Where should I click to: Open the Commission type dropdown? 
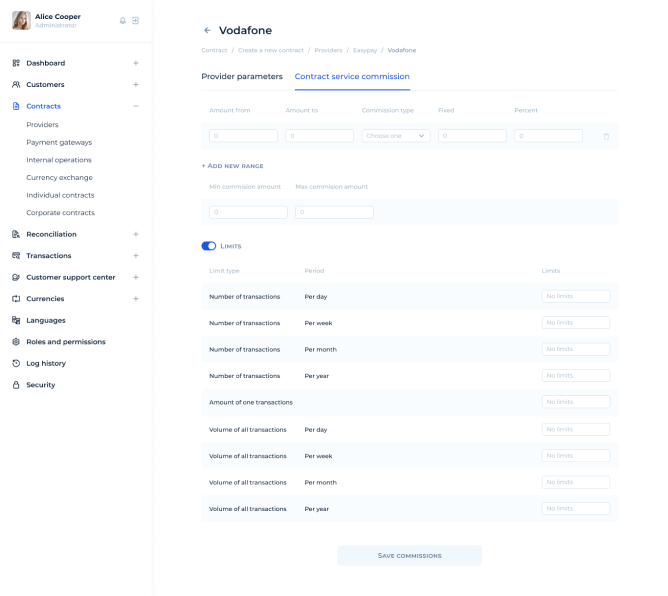tap(396, 136)
